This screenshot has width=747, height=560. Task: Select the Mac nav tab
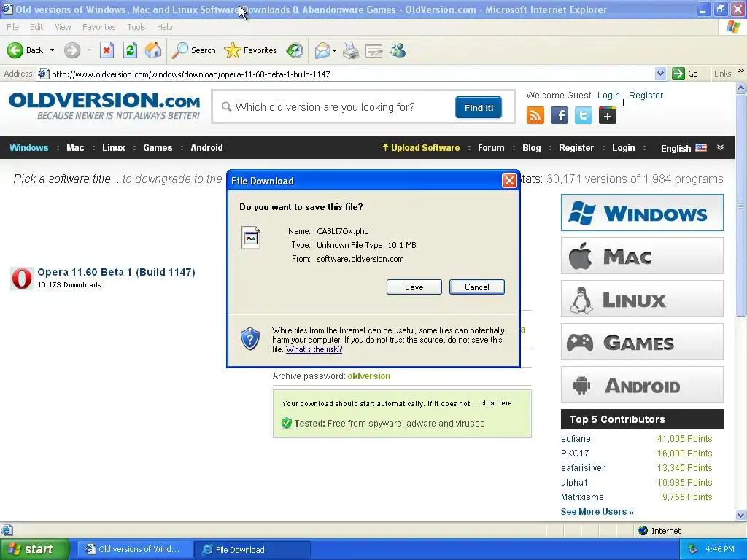[75, 147]
